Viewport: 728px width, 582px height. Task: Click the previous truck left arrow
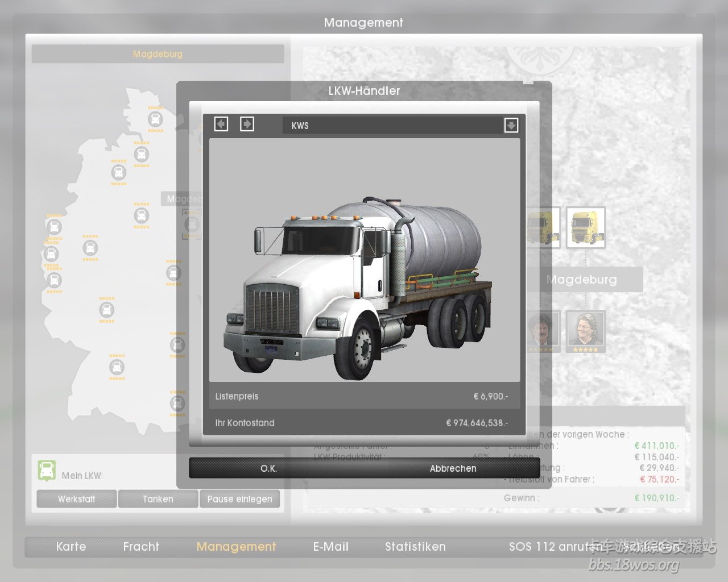tap(221, 124)
